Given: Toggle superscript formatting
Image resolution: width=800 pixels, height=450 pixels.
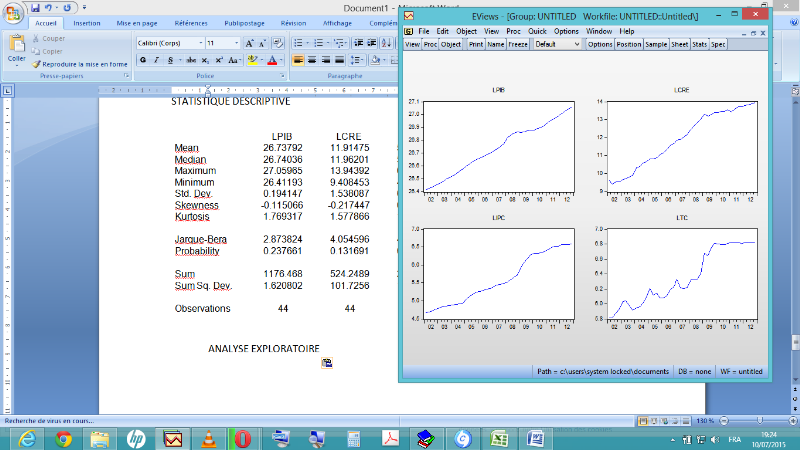Looking at the screenshot, I should coord(218,60).
